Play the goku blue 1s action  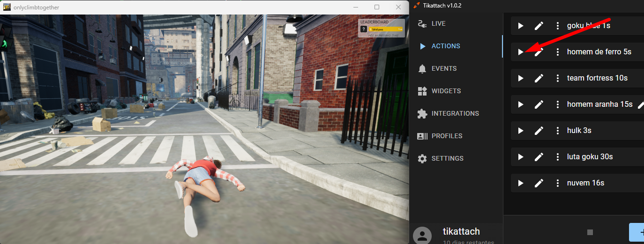(x=520, y=26)
